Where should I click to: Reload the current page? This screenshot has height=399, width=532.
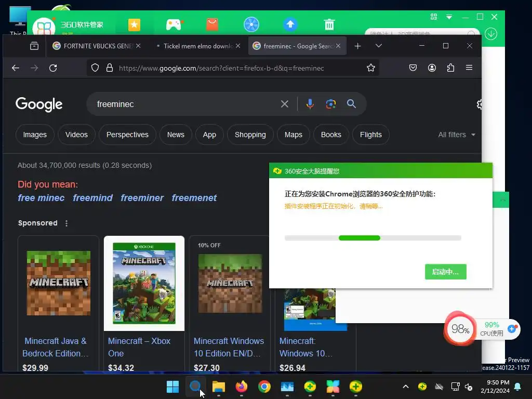[x=53, y=68]
